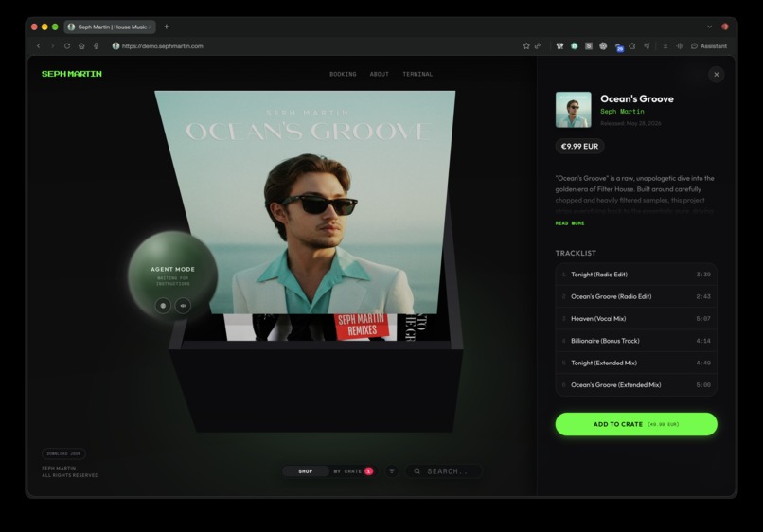
Task: Click the browser address bar URL
Action: click(x=163, y=46)
